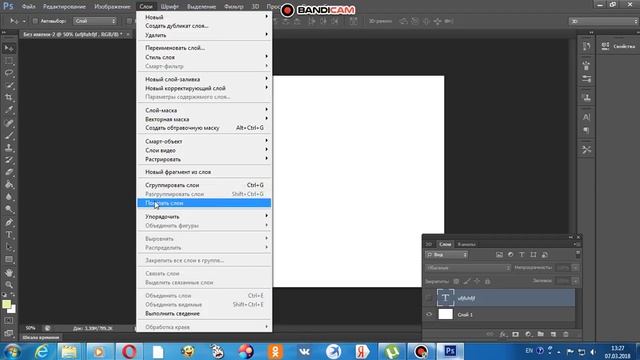Expand the Упорядочить submenu
Screen dimensions: 640x360
click(x=204, y=217)
